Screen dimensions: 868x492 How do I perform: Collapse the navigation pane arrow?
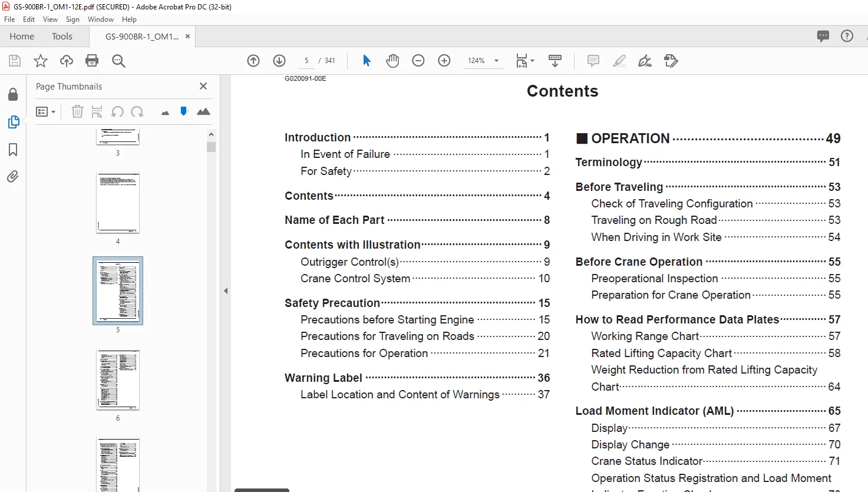point(226,291)
